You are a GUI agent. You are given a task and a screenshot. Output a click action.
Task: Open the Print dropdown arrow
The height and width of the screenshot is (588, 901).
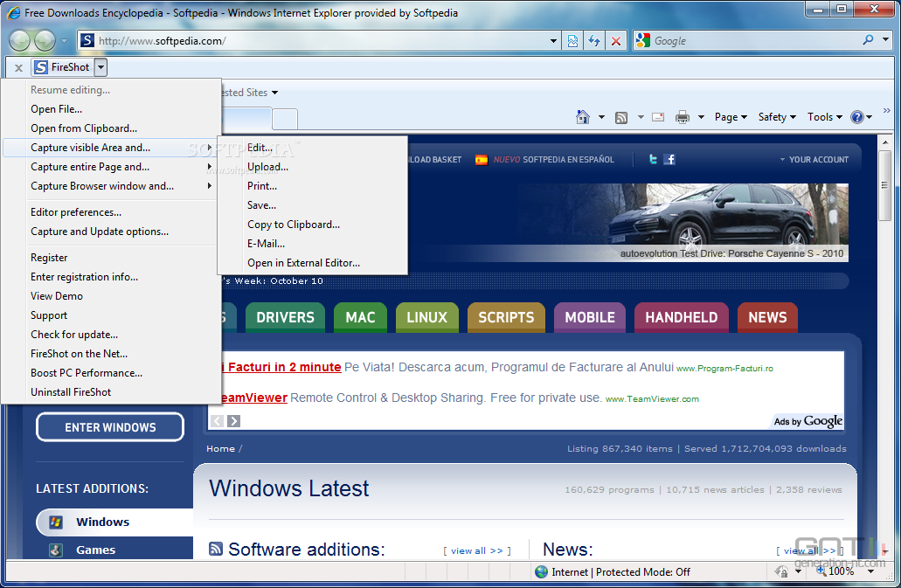(x=701, y=117)
